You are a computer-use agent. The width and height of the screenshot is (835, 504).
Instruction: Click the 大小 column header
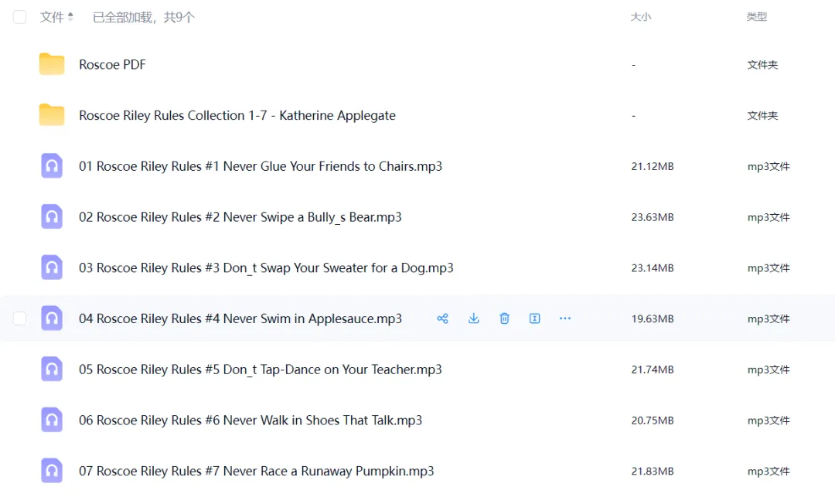[641, 17]
